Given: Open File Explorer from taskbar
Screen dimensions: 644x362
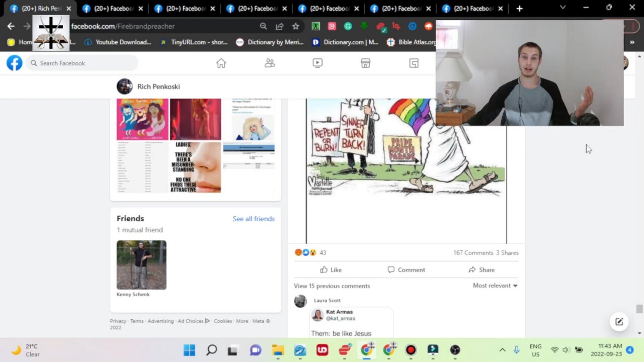Looking at the screenshot, I should pos(278,350).
